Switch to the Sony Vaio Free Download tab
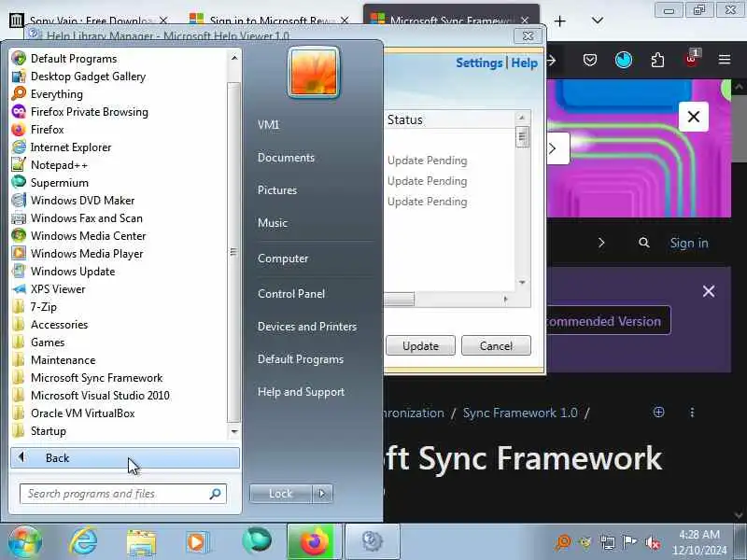 90,21
